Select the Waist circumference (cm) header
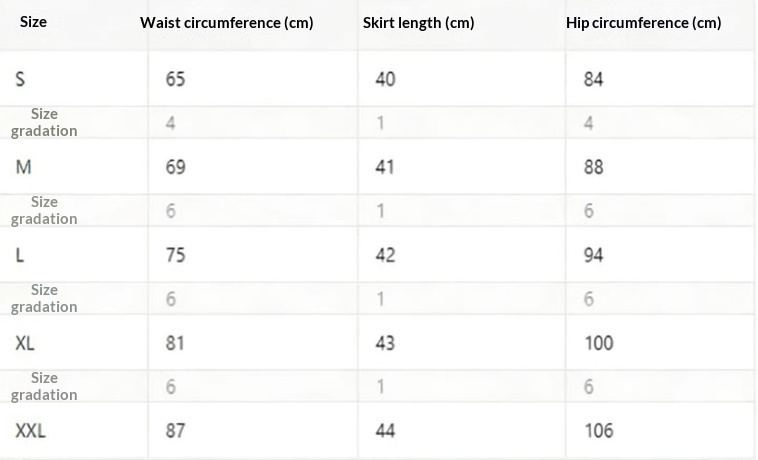Viewport: 758px width, 460px height. (x=226, y=22)
